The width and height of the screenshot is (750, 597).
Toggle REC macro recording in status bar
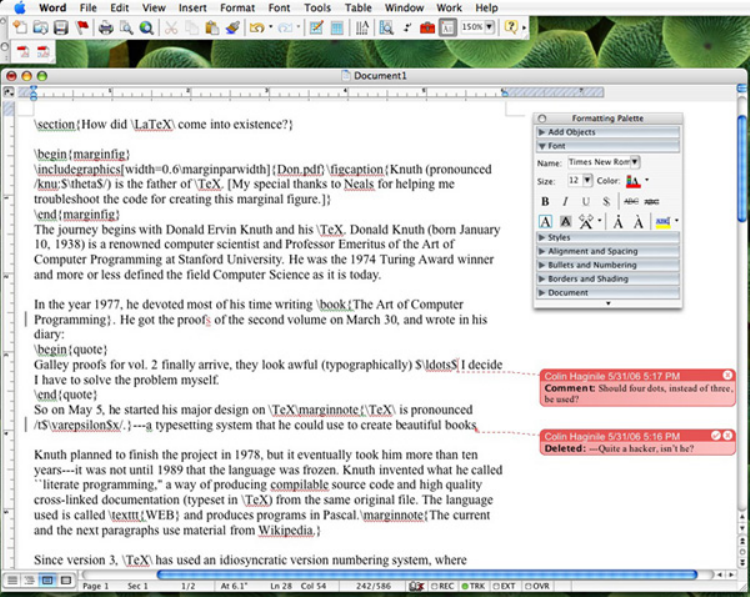(442, 586)
